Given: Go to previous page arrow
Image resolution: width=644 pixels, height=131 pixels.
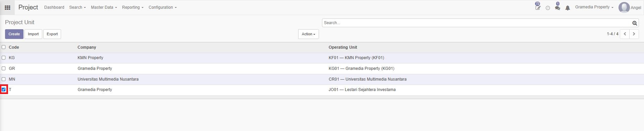Looking at the screenshot, I should pyautogui.click(x=625, y=34).
